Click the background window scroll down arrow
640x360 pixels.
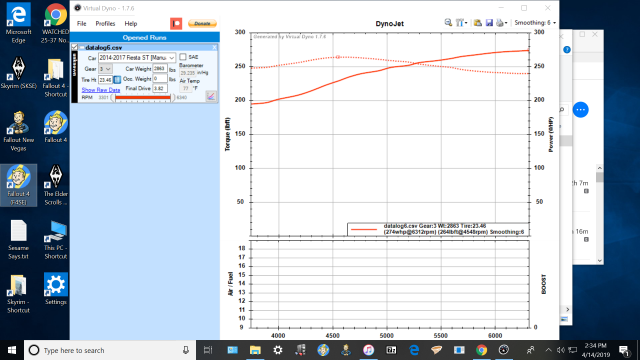(x=599, y=260)
